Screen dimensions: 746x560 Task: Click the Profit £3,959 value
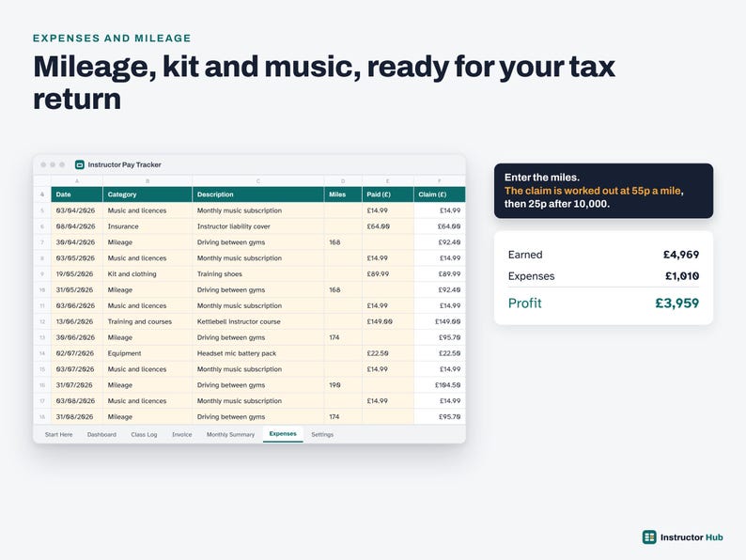pyautogui.click(x=676, y=303)
